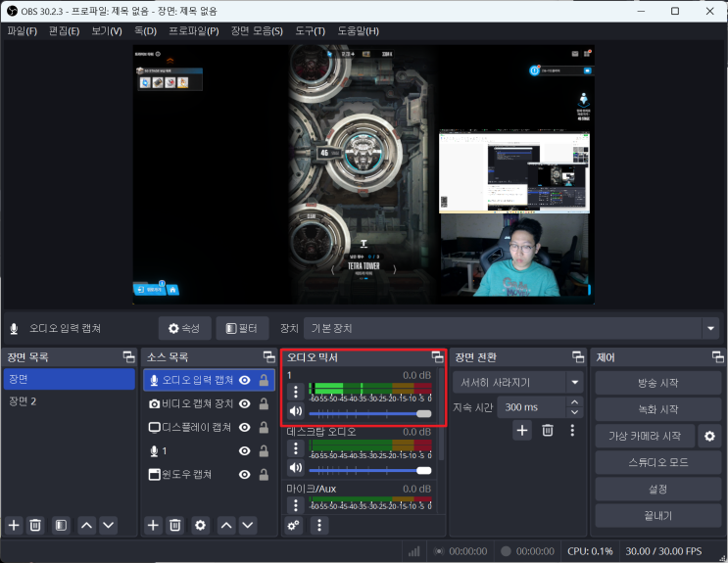Open source properties gear in 소스 목록 toolbar
This screenshot has width=728, height=563.
click(x=201, y=526)
